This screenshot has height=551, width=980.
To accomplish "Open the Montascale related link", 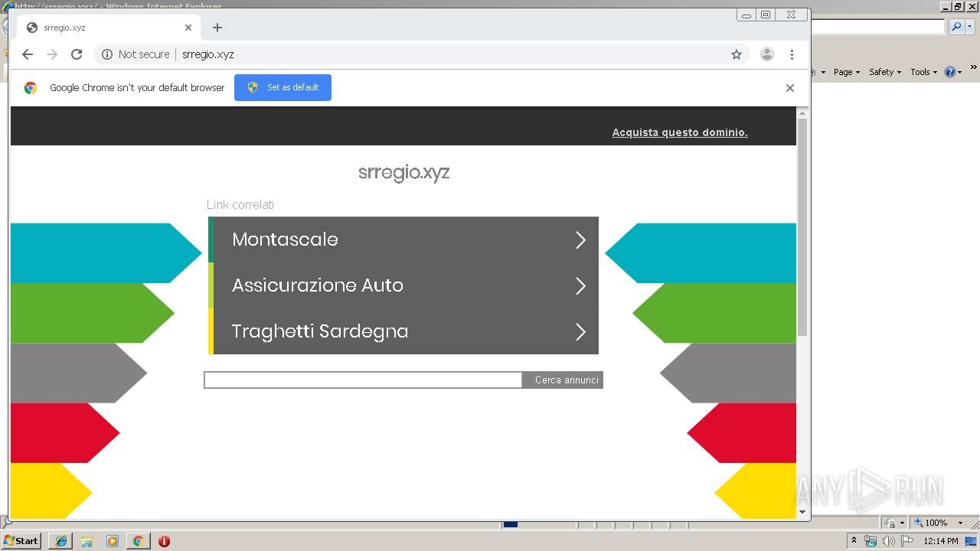I will [403, 240].
